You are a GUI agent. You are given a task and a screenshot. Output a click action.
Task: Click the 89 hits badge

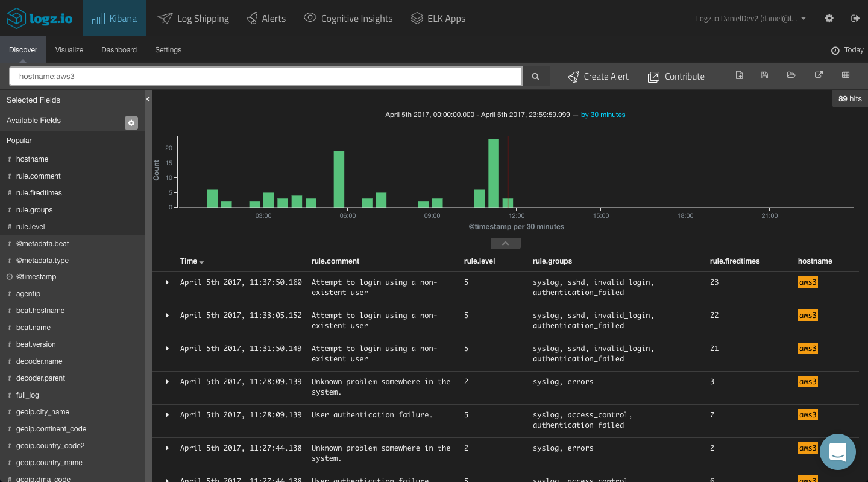click(x=850, y=98)
